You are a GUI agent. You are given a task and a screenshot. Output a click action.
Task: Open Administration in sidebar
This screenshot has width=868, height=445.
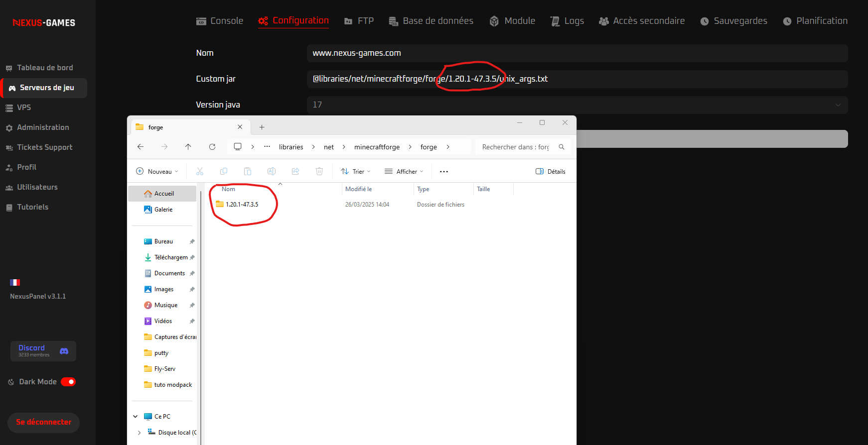[x=37, y=127]
